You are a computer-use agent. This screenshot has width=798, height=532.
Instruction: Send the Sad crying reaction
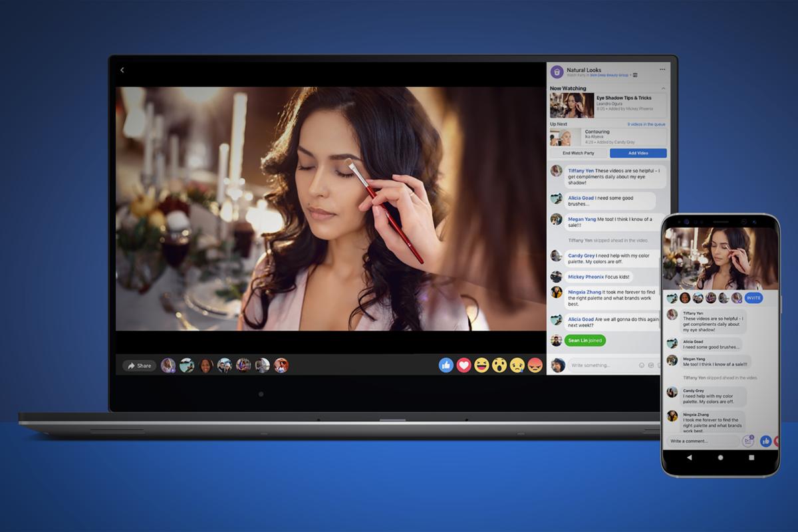tap(517, 364)
